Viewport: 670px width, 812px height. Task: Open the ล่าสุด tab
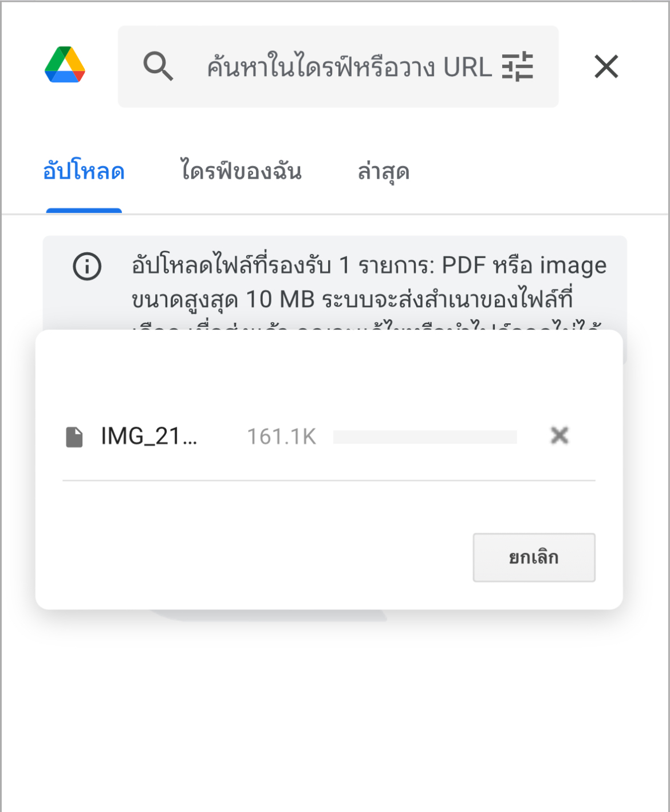(x=384, y=172)
